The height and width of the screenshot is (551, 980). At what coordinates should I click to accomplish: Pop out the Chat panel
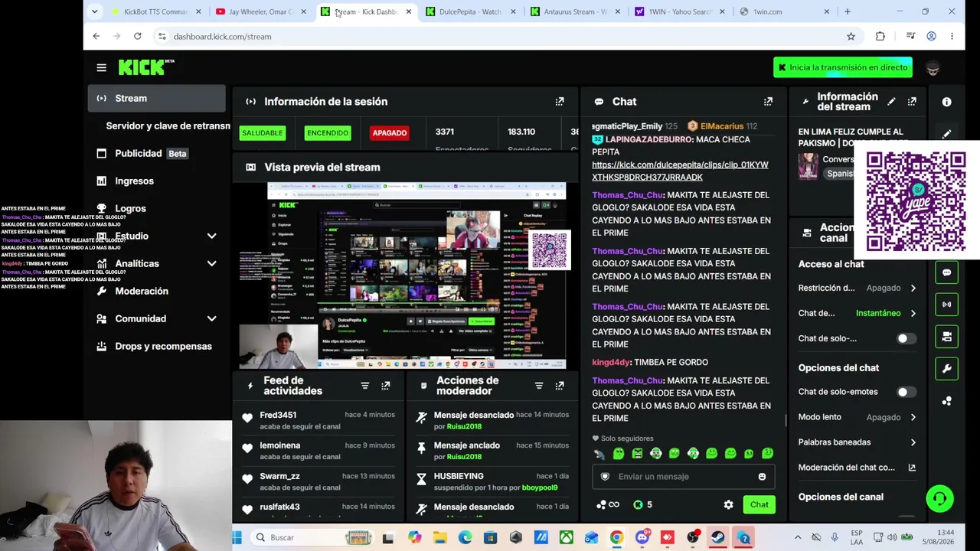coord(768,101)
